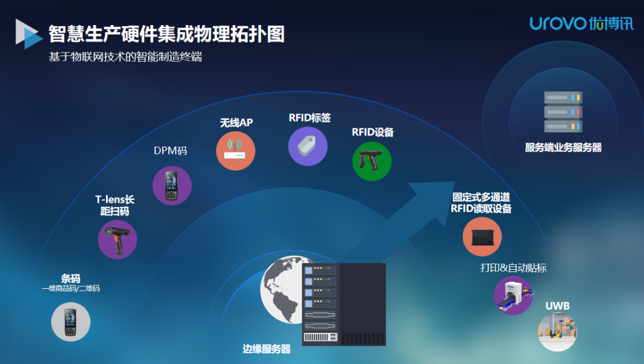Click the RFID标签 tag icon

point(306,145)
